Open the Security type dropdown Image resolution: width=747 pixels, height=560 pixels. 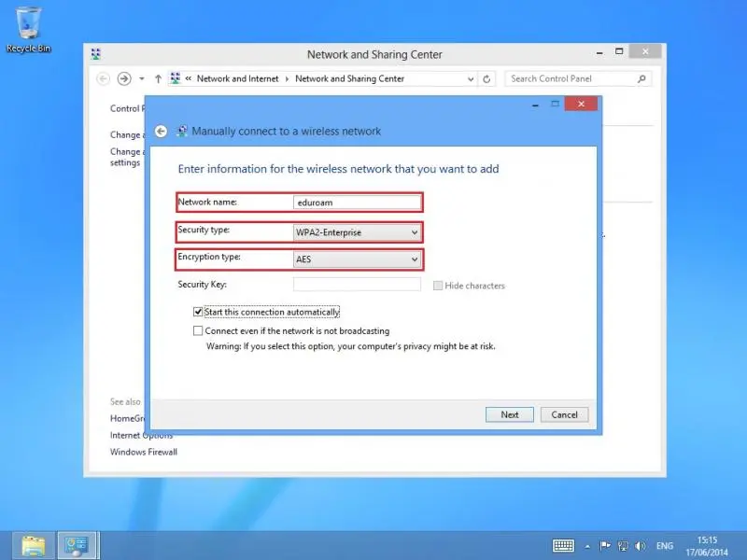click(x=357, y=232)
